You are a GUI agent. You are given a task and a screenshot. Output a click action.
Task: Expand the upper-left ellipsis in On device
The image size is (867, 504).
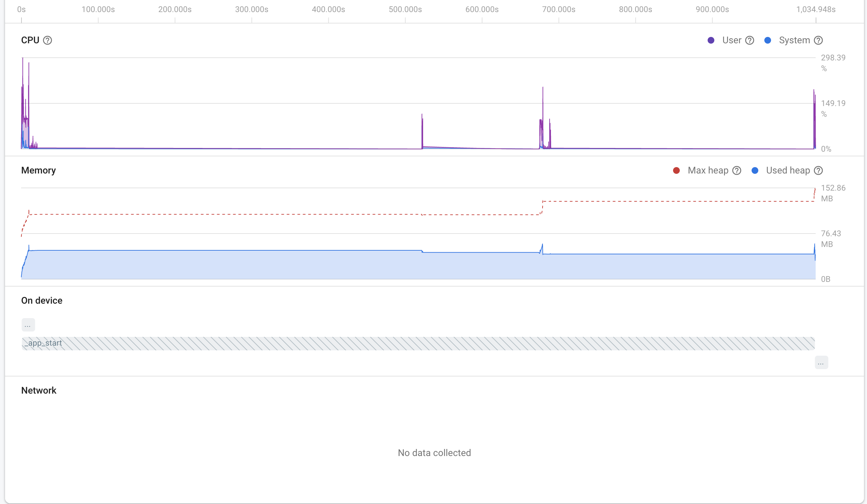pos(28,325)
